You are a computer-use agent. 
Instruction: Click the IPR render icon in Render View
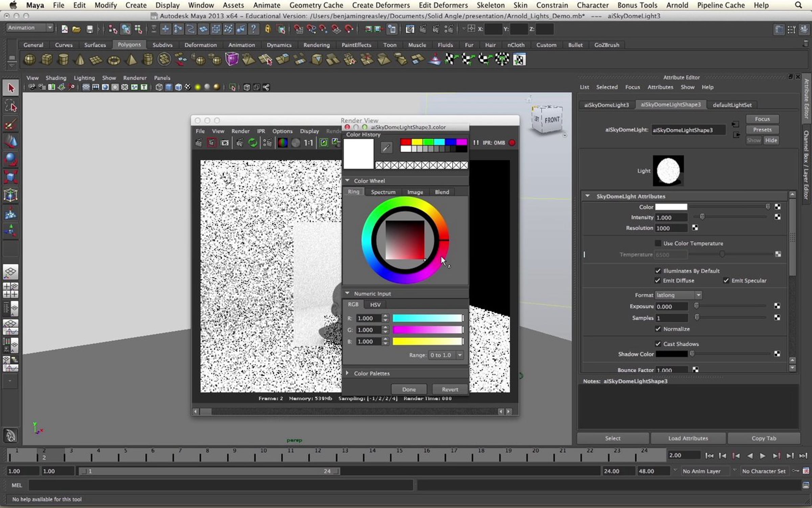(x=239, y=143)
